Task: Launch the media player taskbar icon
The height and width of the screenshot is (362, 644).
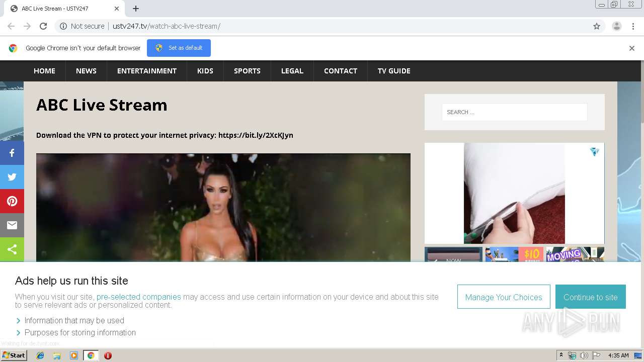Action: click(x=74, y=355)
